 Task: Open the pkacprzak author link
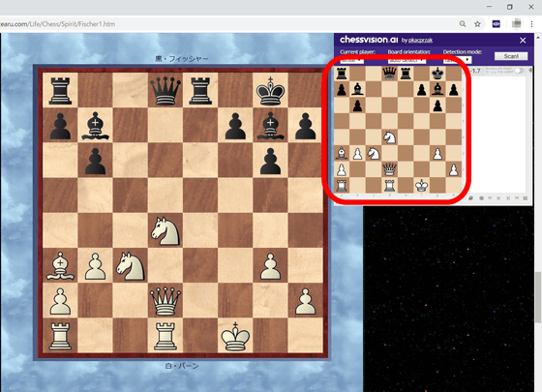[x=420, y=41]
